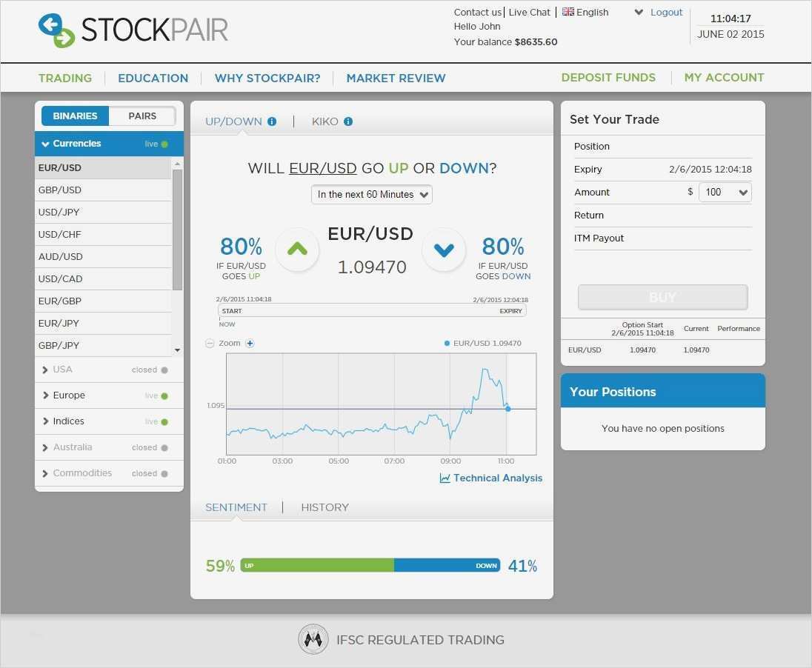Select USD/JPY in the currency list

click(103, 213)
